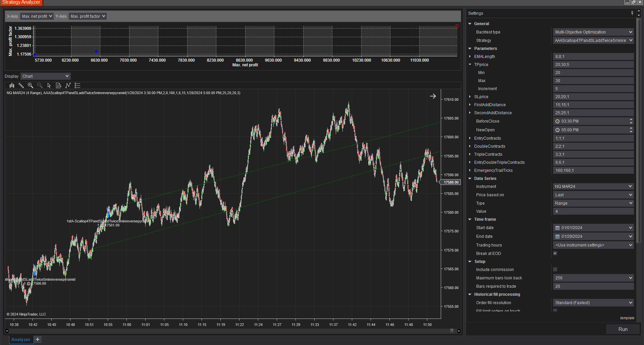Open the Backtest type dropdown
Viewport: 644px width, 345px height.
[593, 32]
